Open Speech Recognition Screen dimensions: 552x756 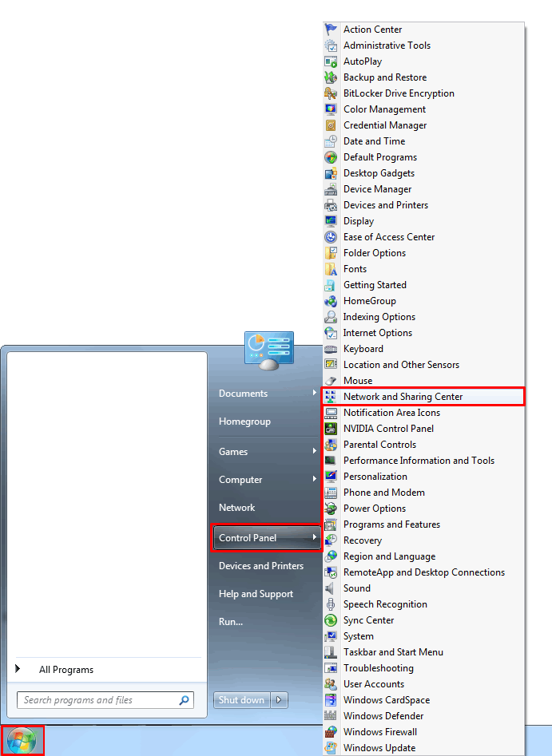point(423,604)
